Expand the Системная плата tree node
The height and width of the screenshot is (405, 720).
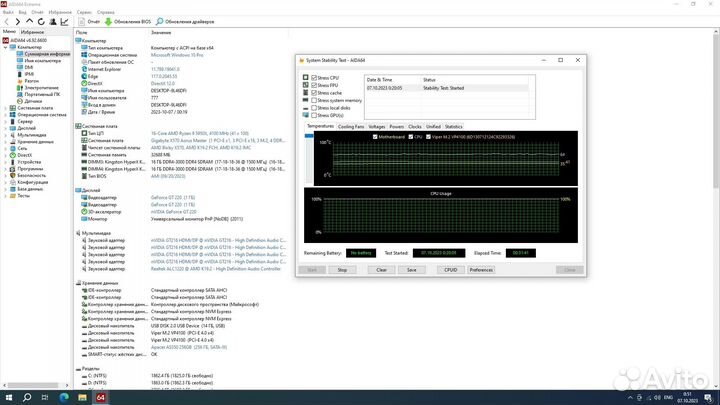pyautogui.click(x=6, y=108)
